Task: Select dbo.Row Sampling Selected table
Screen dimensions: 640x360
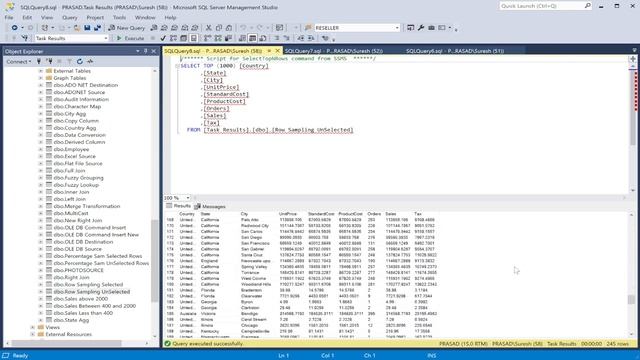Action: coord(88,284)
